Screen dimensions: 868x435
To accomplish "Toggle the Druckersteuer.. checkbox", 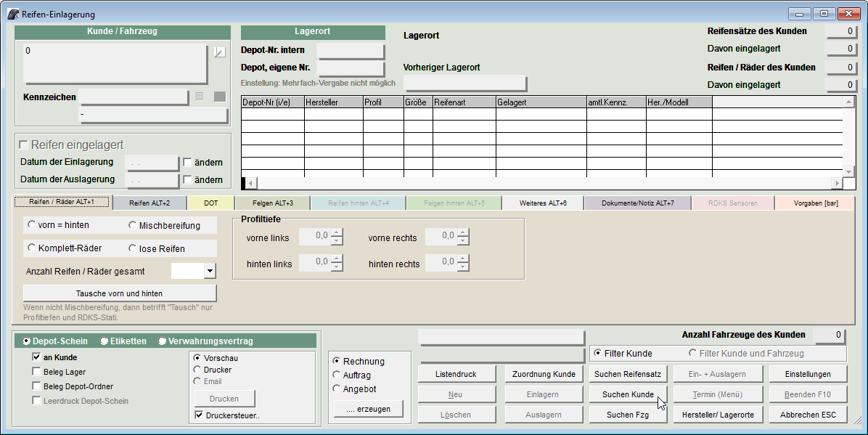I will click(200, 415).
